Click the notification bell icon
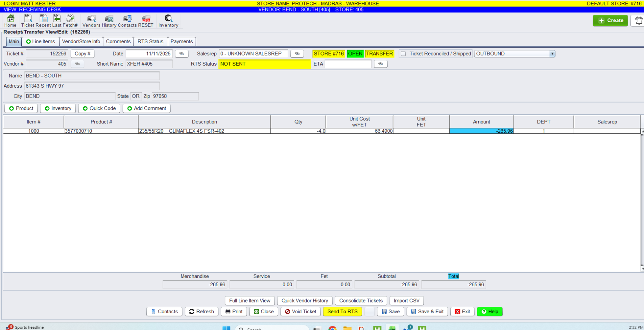Screen dimensions: 644x330 pyautogui.click(x=638, y=21)
